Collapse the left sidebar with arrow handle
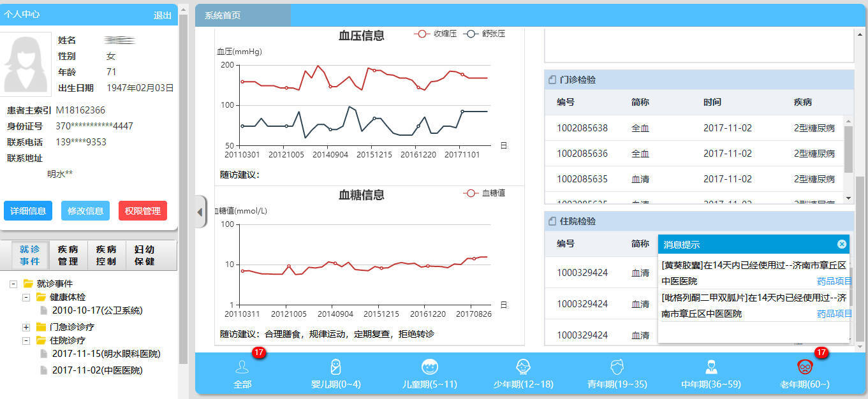 200,212
